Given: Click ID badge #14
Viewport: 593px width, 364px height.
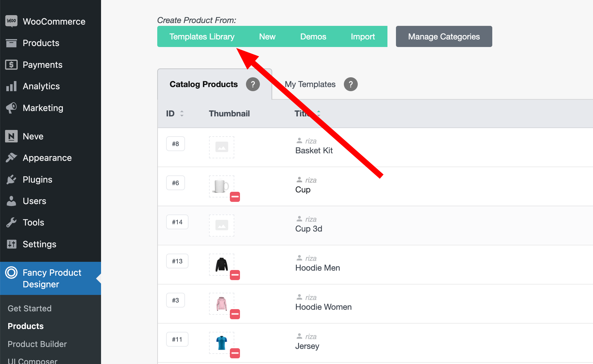Looking at the screenshot, I should pyautogui.click(x=177, y=222).
